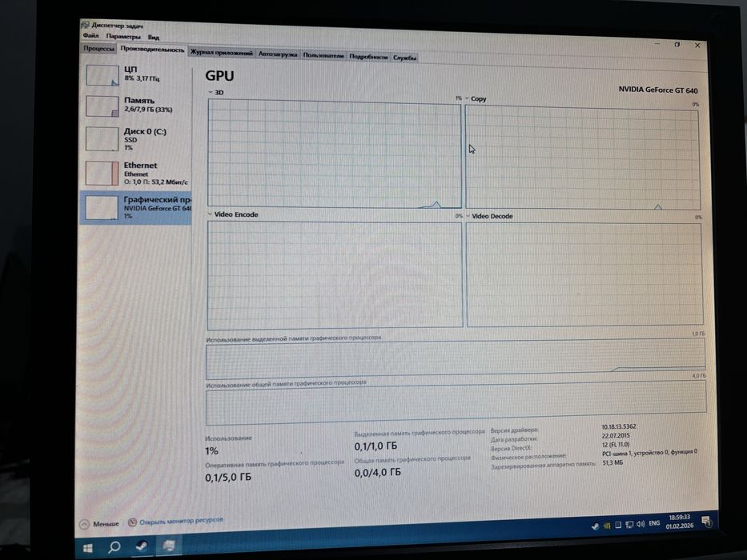Open Steam from the taskbar
This screenshot has width=747, height=560.
click(x=142, y=546)
